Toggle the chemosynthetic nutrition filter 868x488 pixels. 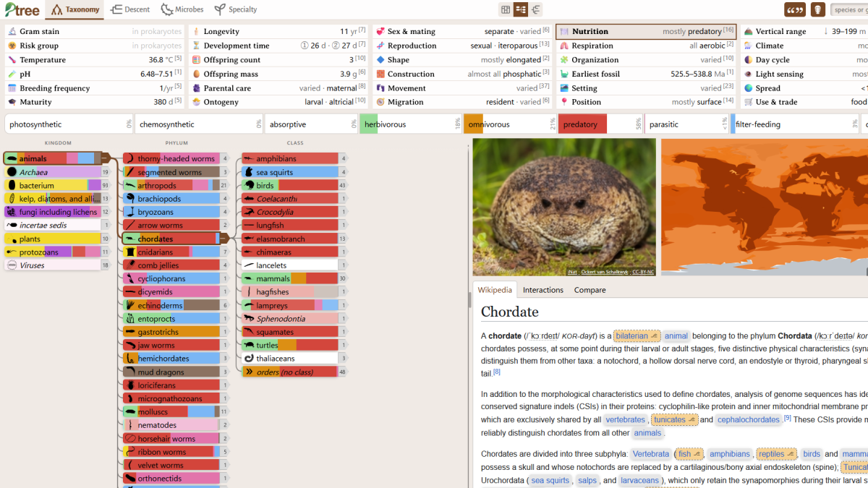point(200,124)
